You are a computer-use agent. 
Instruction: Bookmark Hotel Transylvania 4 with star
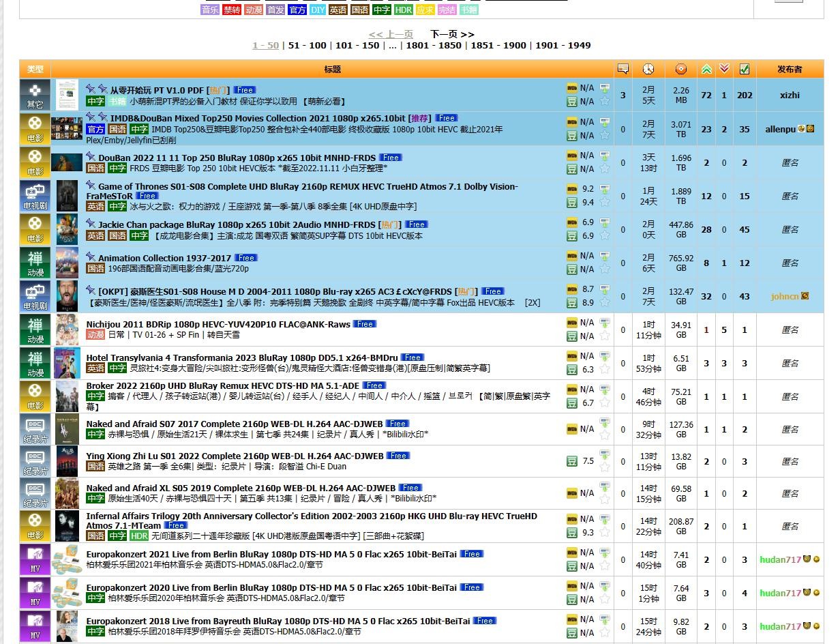coord(605,369)
